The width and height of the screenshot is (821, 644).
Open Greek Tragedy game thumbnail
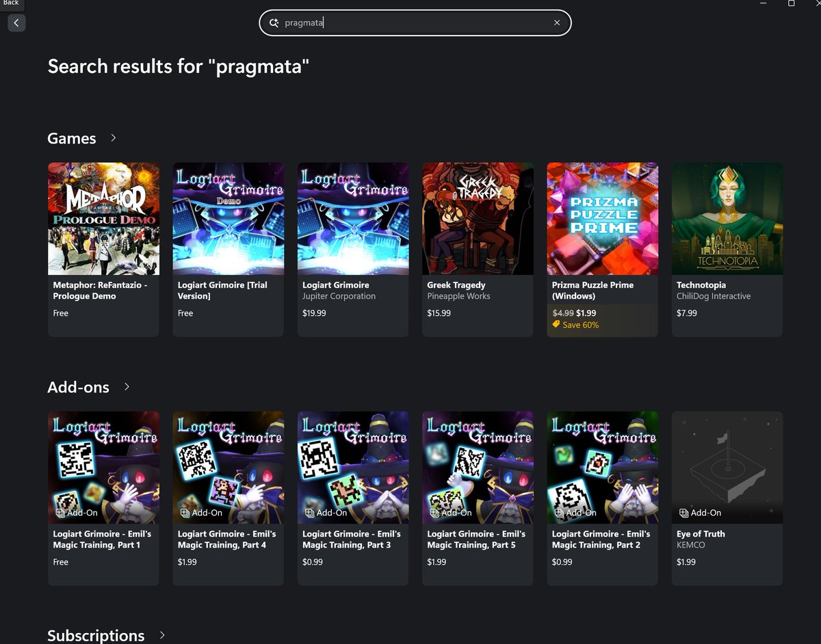click(x=478, y=219)
